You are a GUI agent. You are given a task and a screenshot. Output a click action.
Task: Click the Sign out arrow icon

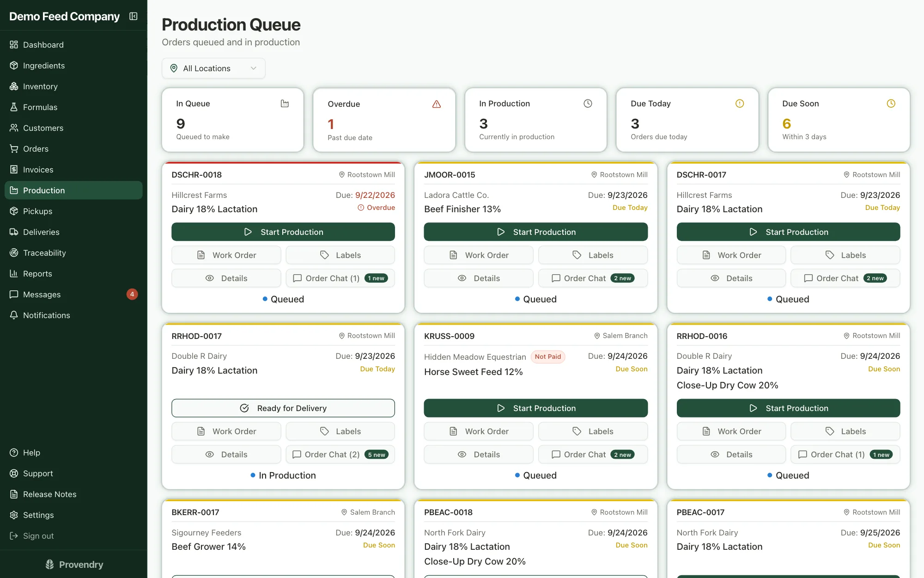pos(14,536)
